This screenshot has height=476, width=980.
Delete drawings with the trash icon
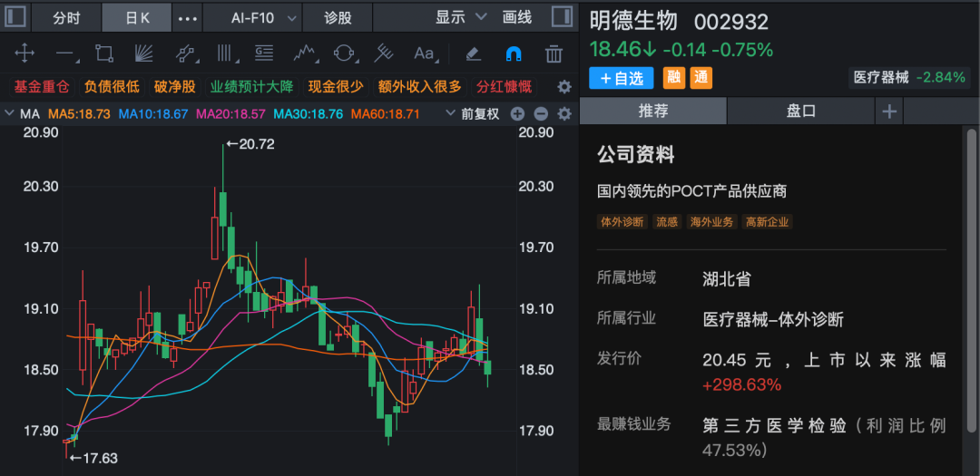pyautogui.click(x=554, y=53)
